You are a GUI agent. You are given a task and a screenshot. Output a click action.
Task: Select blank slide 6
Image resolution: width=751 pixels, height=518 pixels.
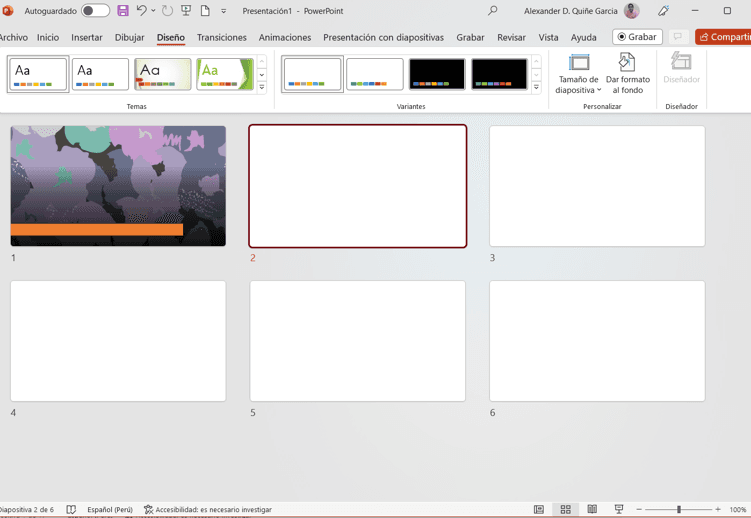pos(597,341)
